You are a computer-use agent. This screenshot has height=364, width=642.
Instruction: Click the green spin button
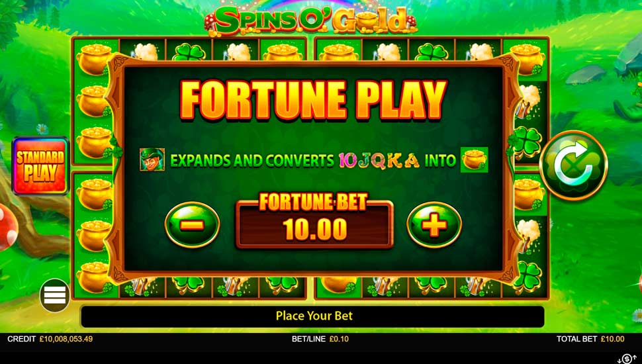(573, 166)
